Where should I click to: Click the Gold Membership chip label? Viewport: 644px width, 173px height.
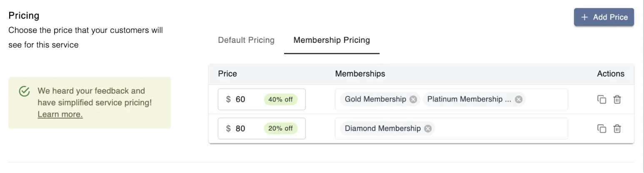pyautogui.click(x=375, y=99)
